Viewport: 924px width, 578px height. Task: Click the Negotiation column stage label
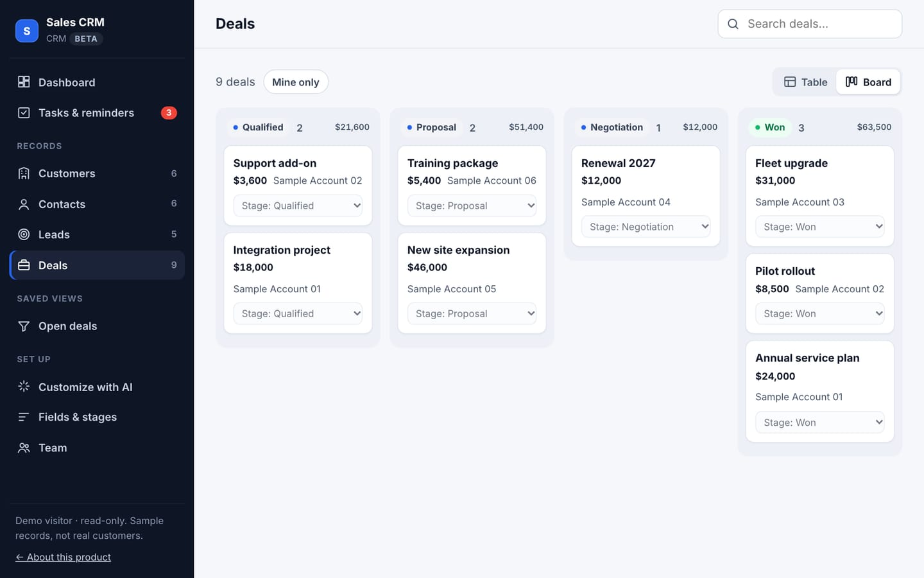pyautogui.click(x=612, y=127)
